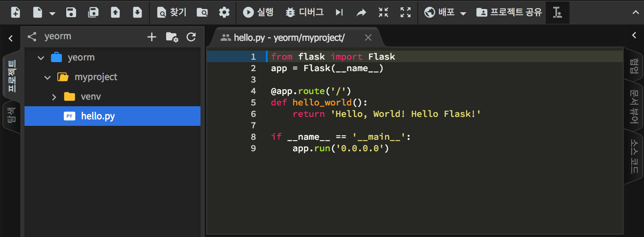Expand the venv folder
644x237 pixels.
pyautogui.click(x=54, y=97)
